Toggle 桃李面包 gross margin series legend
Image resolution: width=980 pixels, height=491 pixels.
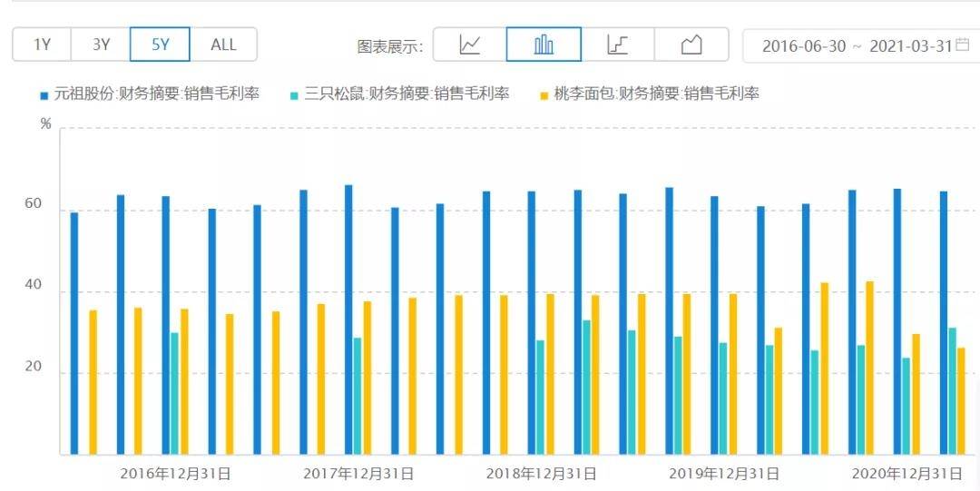(x=650, y=94)
